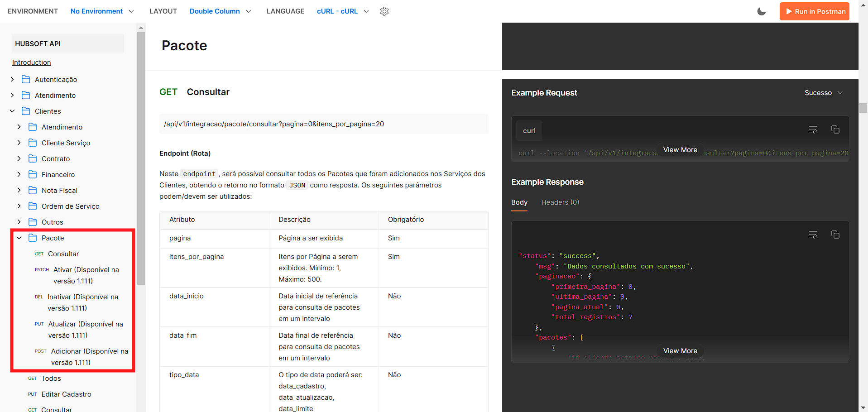868x412 pixels.
Task: Click the 'Obrigatório' column header
Action: point(433,220)
